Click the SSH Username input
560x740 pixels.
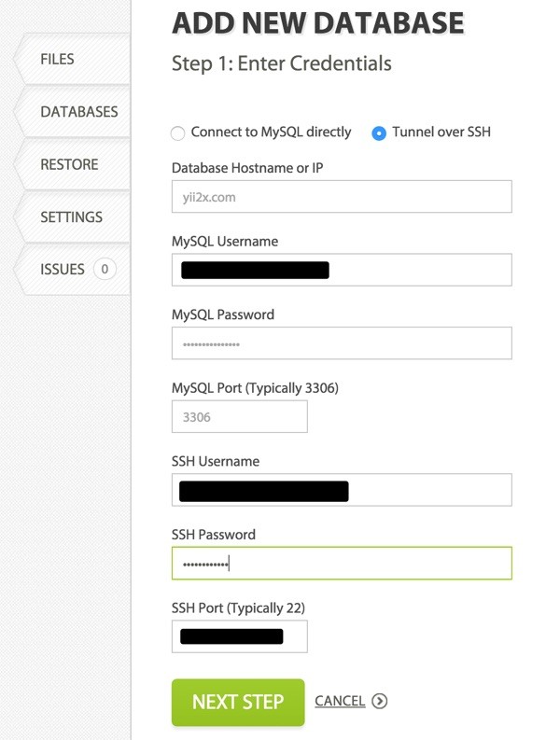pos(342,490)
